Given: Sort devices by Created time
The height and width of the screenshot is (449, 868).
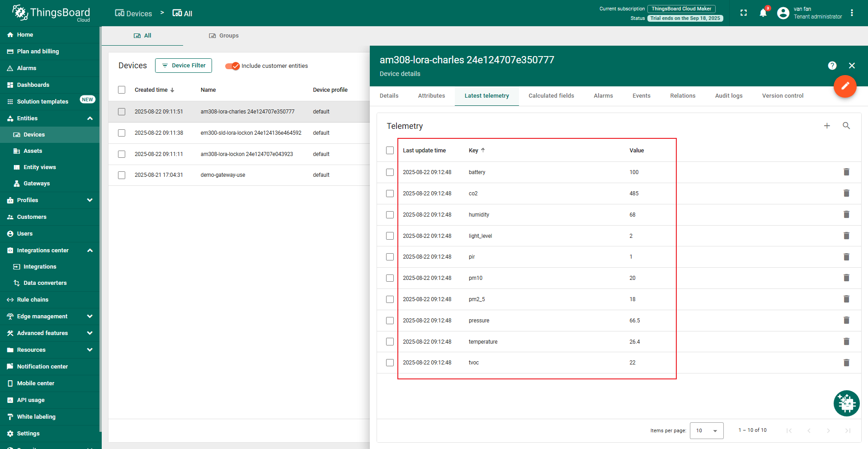Looking at the screenshot, I should coord(154,90).
